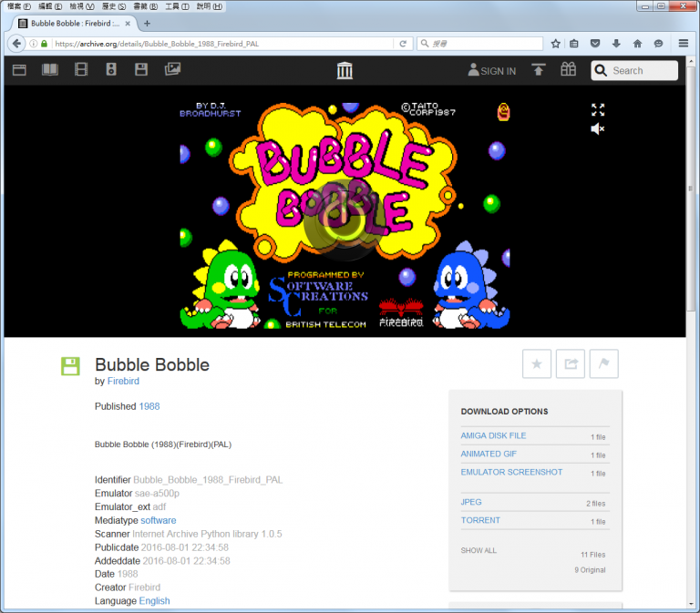This screenshot has height=613, width=700.
Task: Favorite this item with the star button
Action: 537,364
